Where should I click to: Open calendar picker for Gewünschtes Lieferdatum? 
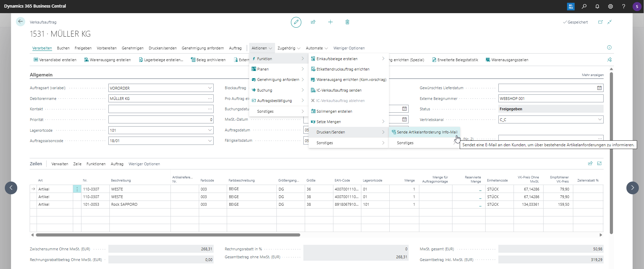point(599,88)
